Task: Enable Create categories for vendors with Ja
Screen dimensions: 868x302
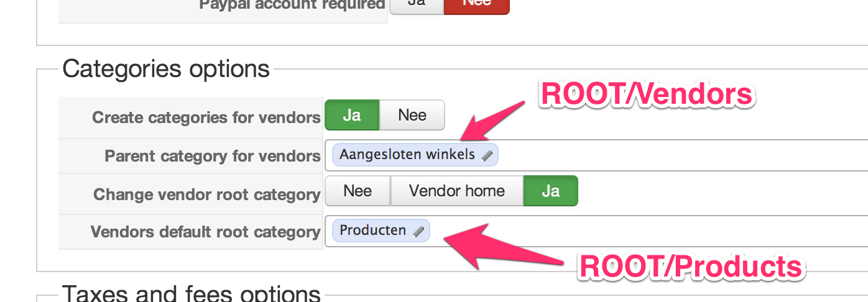Action: [352, 116]
